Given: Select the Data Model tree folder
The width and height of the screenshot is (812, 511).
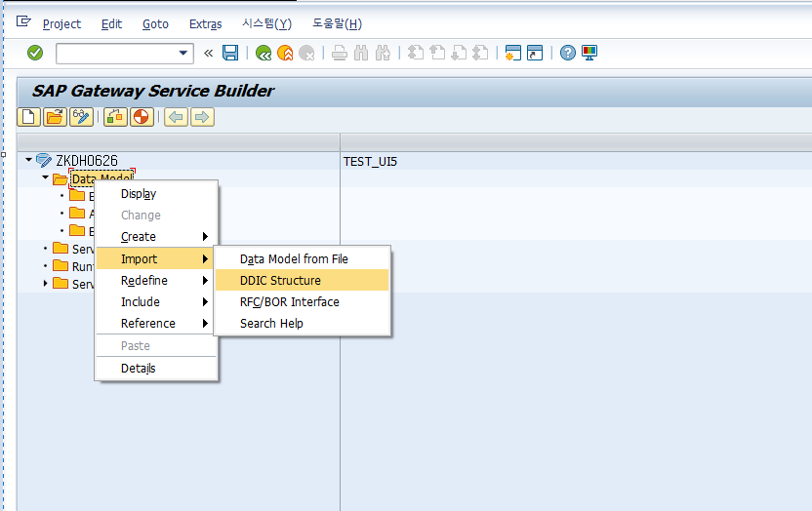Looking at the screenshot, I should point(102,178).
